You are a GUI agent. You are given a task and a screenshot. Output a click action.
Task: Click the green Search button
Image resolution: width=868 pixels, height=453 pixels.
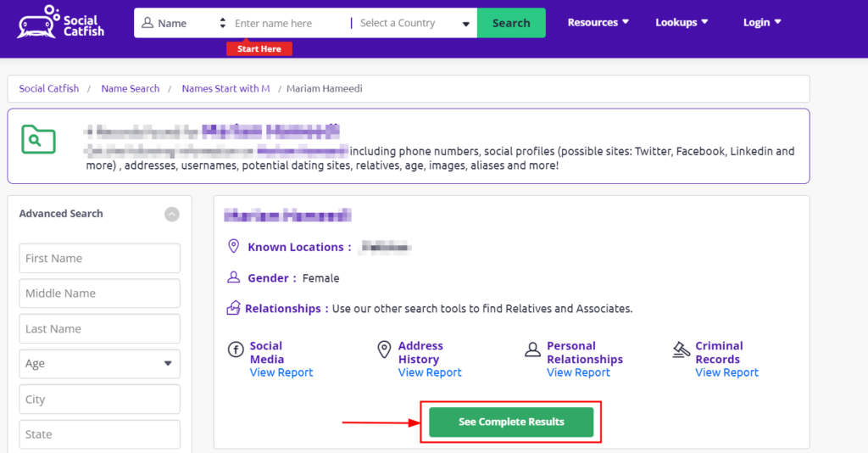pyautogui.click(x=511, y=23)
